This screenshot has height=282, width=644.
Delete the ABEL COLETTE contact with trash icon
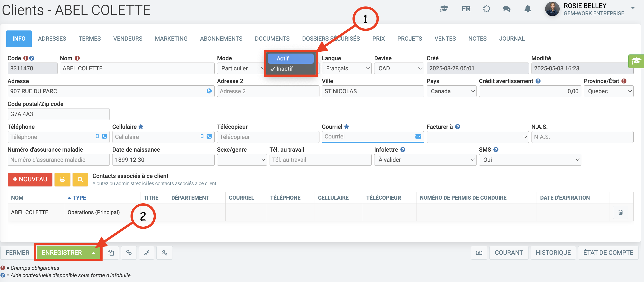point(620,212)
